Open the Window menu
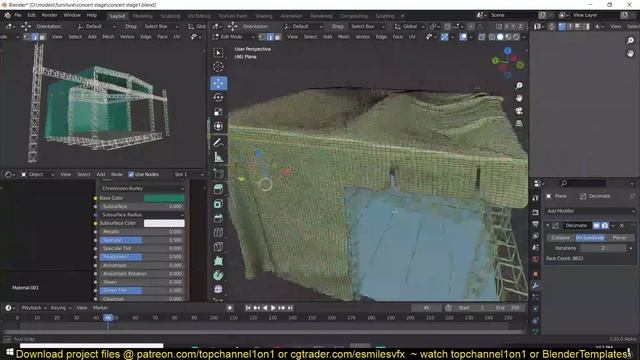 72,15
